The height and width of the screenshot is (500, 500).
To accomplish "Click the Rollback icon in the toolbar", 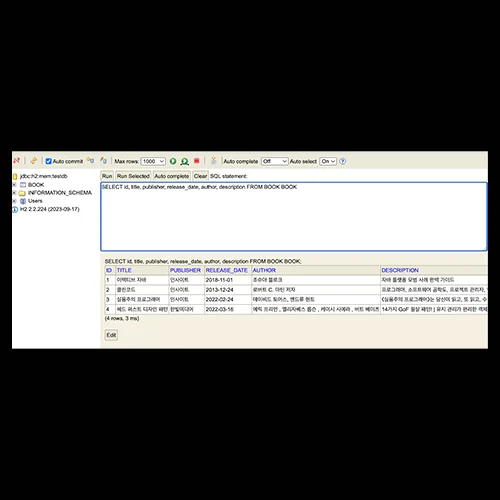I will click(x=104, y=161).
